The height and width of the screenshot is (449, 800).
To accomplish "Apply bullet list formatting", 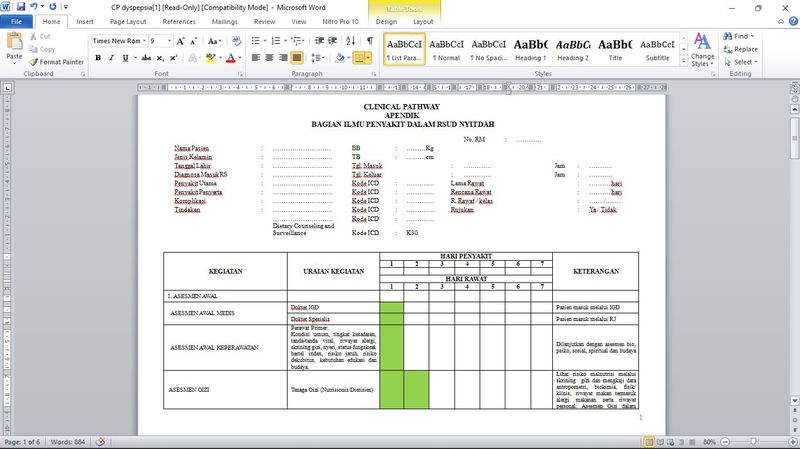I will tap(255, 41).
